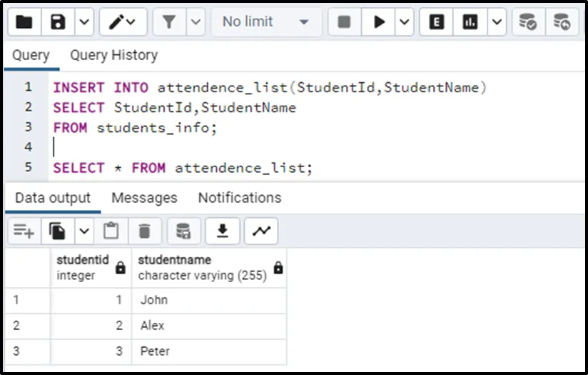Select the cell containing Peter

(x=209, y=351)
